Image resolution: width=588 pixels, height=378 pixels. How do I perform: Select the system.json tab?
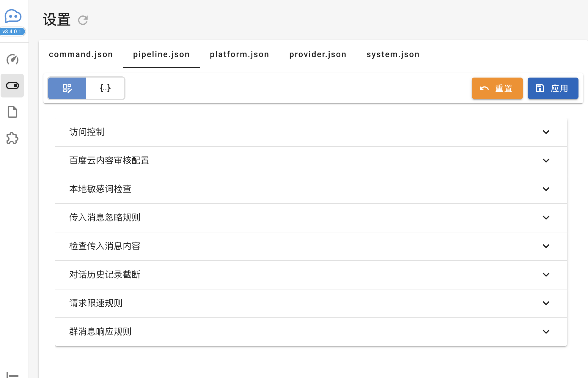click(393, 54)
